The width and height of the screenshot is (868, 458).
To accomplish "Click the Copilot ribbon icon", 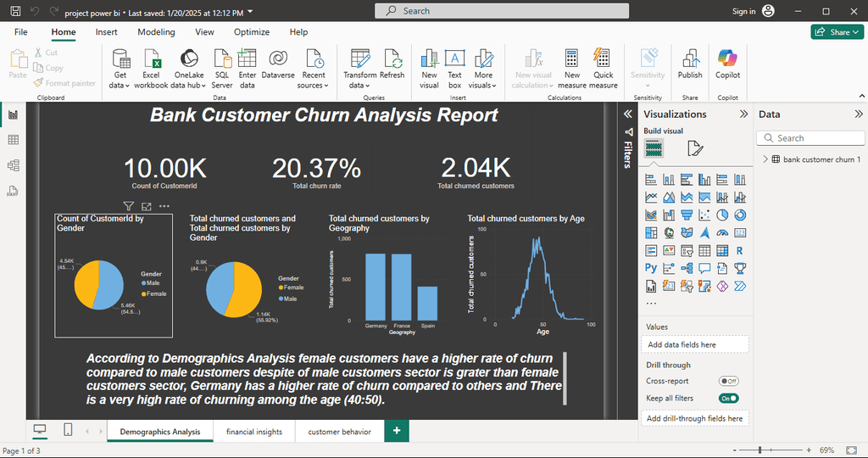I will pyautogui.click(x=727, y=64).
